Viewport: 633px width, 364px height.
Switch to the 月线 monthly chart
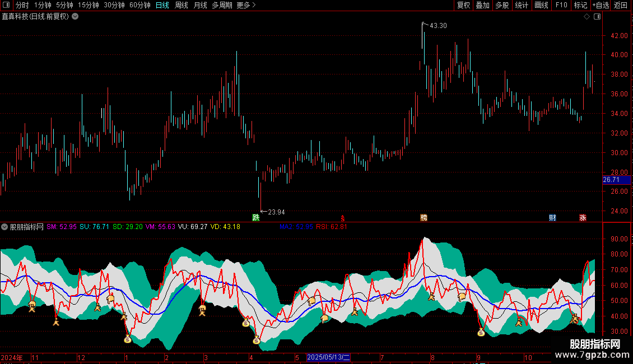(x=200, y=5)
